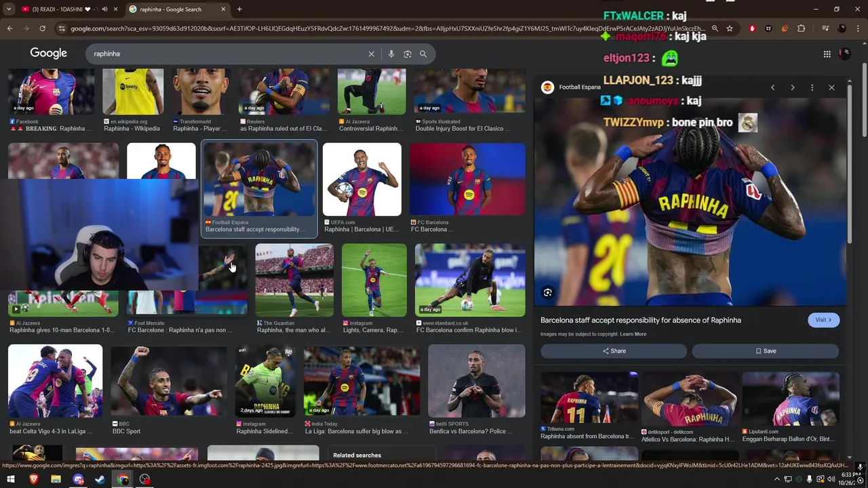Image resolution: width=868 pixels, height=488 pixels.
Task: Open the Google apps grid
Action: coord(827,54)
